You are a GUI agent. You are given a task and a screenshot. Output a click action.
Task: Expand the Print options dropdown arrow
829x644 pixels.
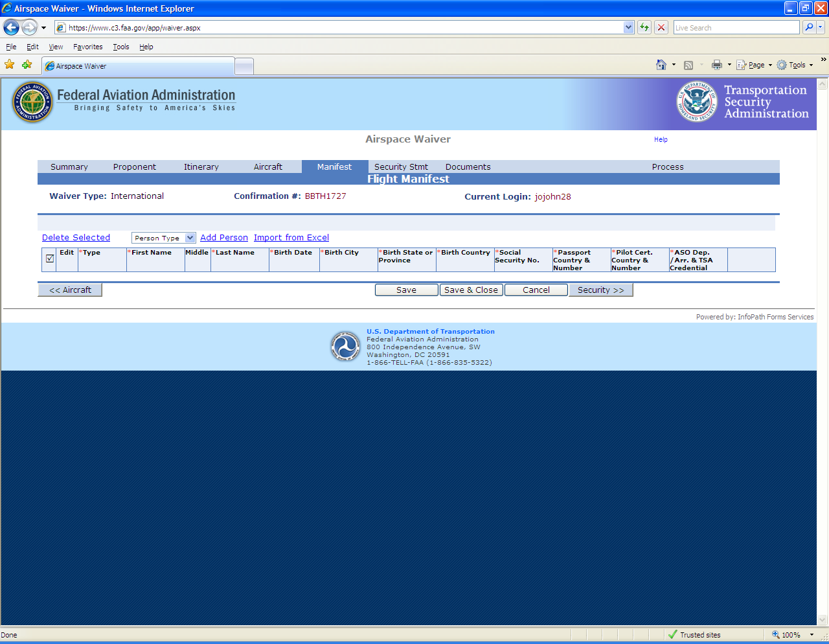point(729,65)
